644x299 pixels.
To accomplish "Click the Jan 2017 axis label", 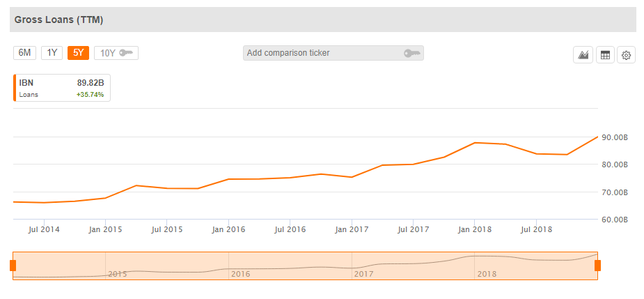I will click(352, 229).
